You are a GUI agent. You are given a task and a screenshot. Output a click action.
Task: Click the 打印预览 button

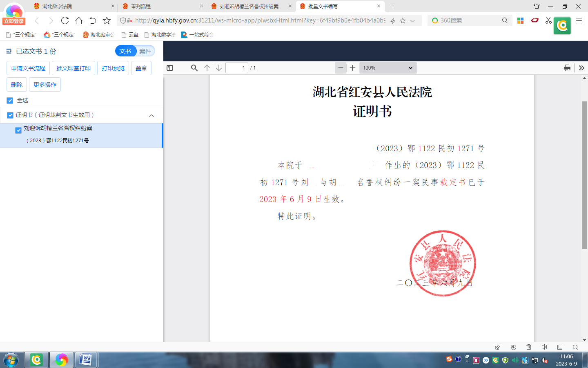coord(113,68)
